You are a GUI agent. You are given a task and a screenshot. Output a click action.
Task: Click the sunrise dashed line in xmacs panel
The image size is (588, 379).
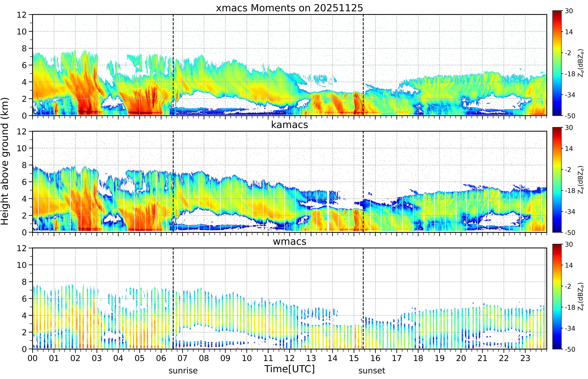tap(173, 65)
